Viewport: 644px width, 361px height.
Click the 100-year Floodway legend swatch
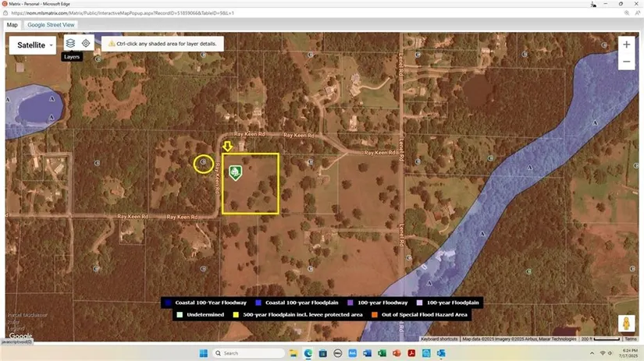351,303
